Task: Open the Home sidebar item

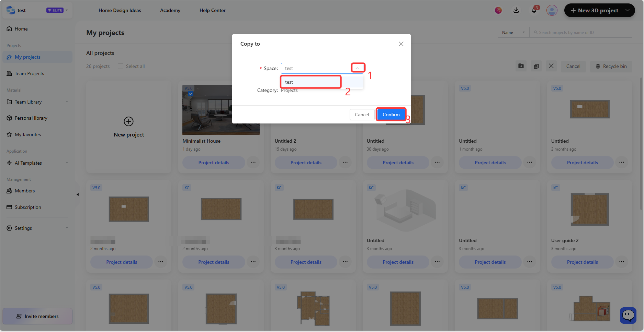Action: 37,29
